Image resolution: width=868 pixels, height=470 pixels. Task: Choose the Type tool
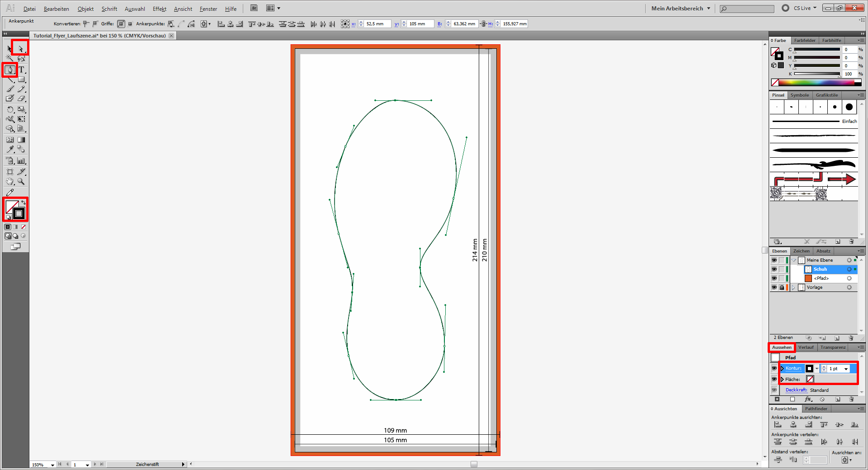21,70
